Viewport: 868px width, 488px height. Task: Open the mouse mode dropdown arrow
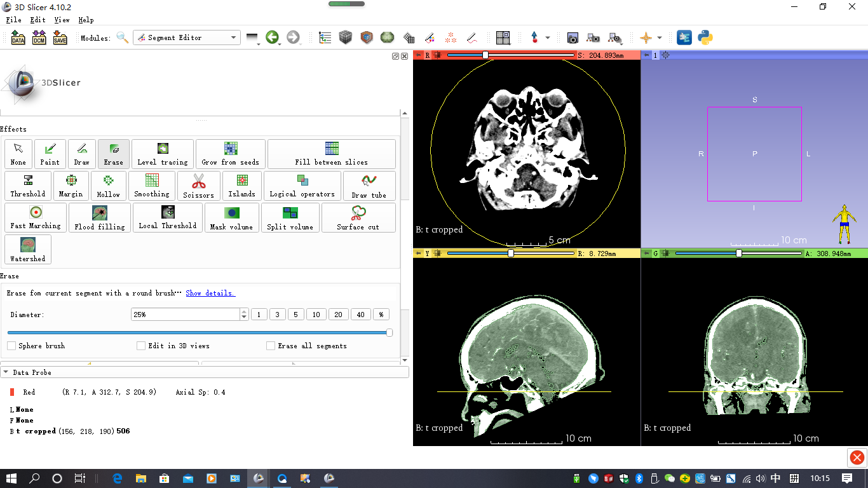click(548, 38)
